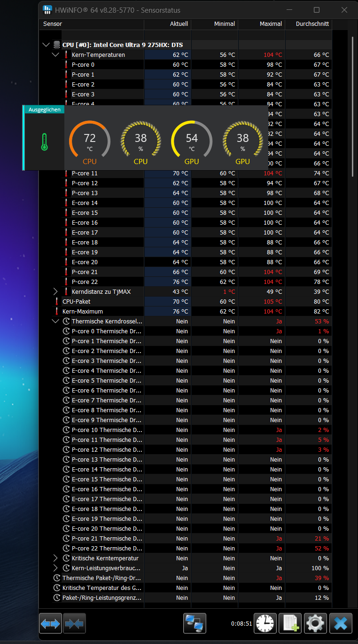Select the P-core 13 temperature row
Screen dimensions: 358x644
point(186,193)
